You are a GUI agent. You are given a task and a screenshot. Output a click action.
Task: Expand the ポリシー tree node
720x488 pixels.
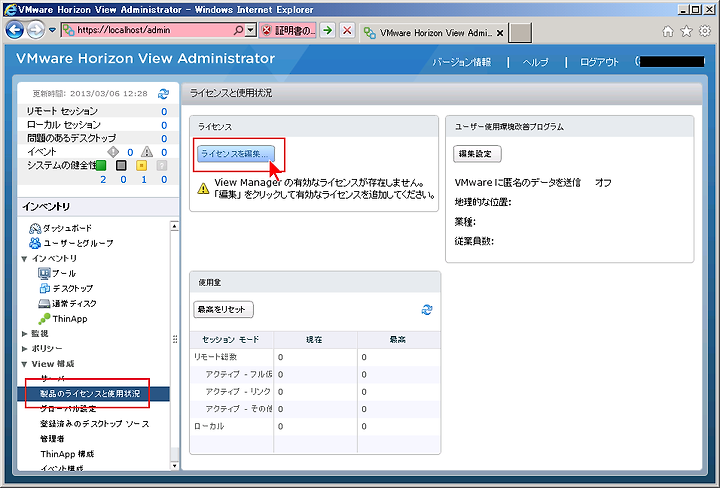click(x=24, y=349)
